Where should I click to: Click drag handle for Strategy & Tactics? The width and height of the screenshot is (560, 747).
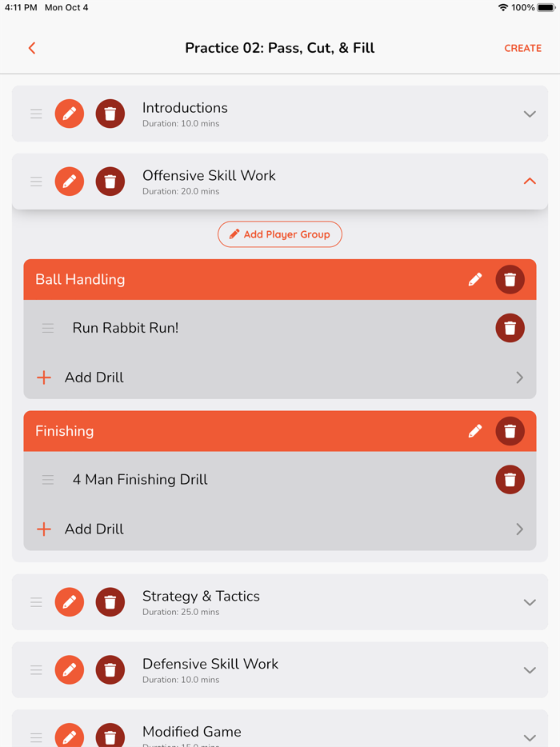click(36, 602)
